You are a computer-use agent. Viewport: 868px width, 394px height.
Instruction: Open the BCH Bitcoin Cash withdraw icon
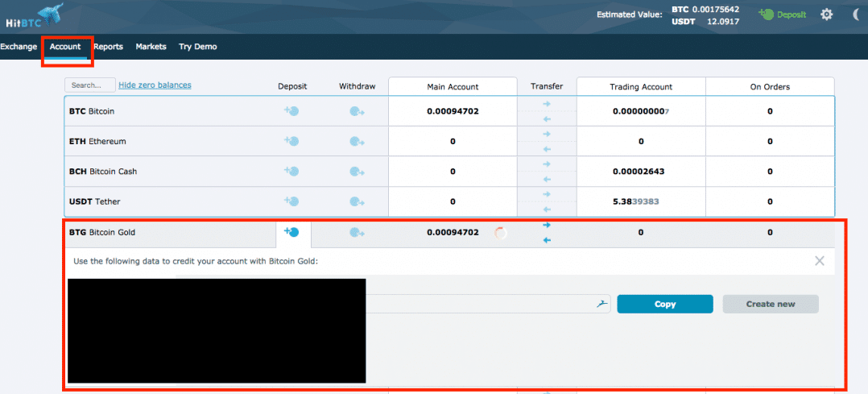pyautogui.click(x=357, y=172)
